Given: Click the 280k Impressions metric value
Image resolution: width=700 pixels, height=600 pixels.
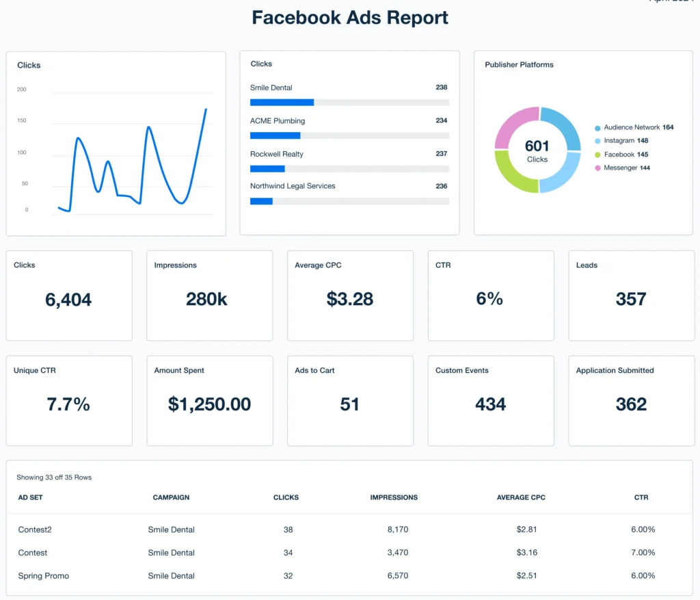Looking at the screenshot, I should click(x=206, y=299).
